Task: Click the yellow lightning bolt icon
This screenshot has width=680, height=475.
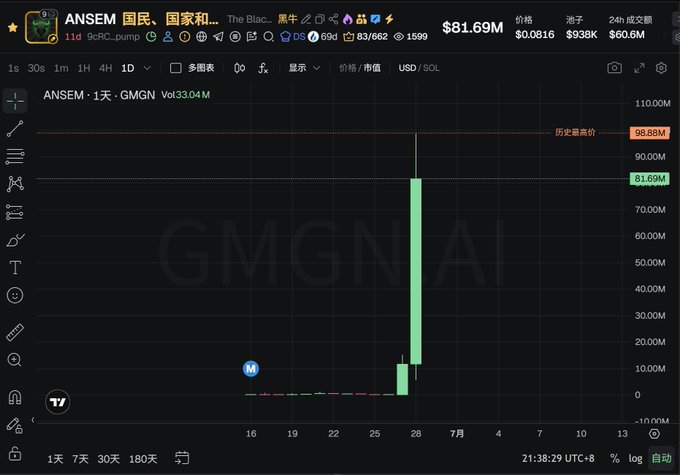Action: point(389,19)
